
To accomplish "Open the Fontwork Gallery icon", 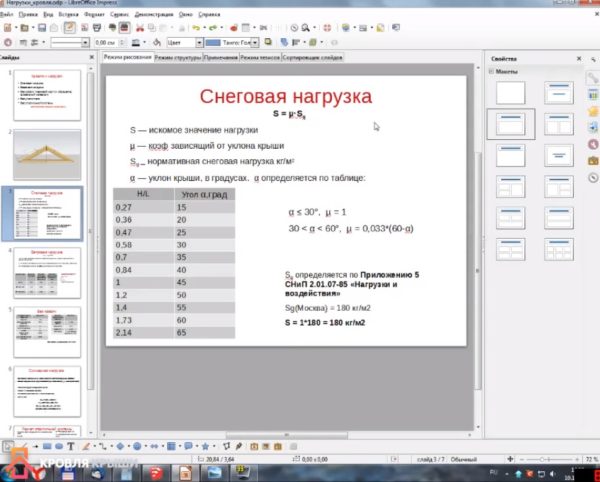I will click(254, 446).
